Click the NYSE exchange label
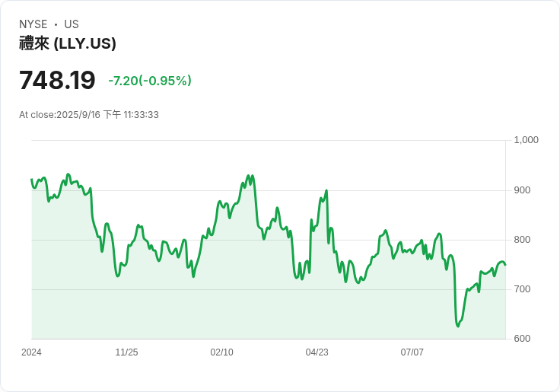The width and height of the screenshot is (560, 392). (33, 24)
